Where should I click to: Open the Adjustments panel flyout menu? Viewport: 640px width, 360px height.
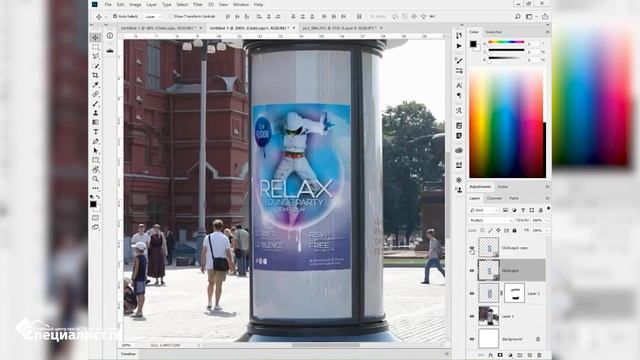547,187
